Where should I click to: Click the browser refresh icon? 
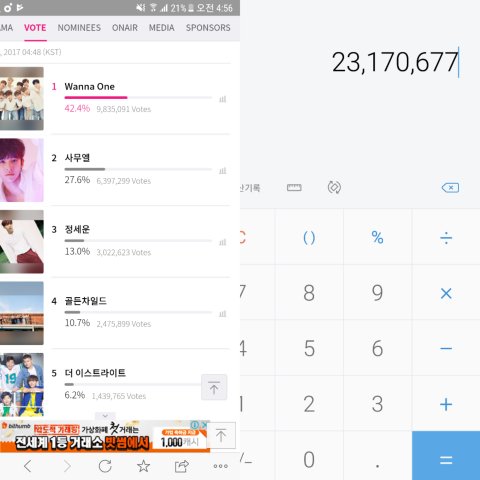(x=105, y=466)
